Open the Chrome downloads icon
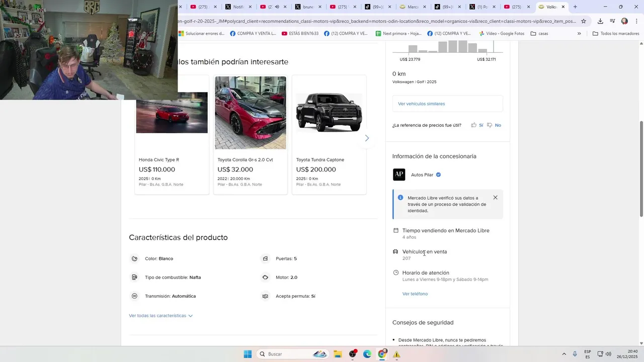This screenshot has height=362, width=644. click(x=600, y=21)
